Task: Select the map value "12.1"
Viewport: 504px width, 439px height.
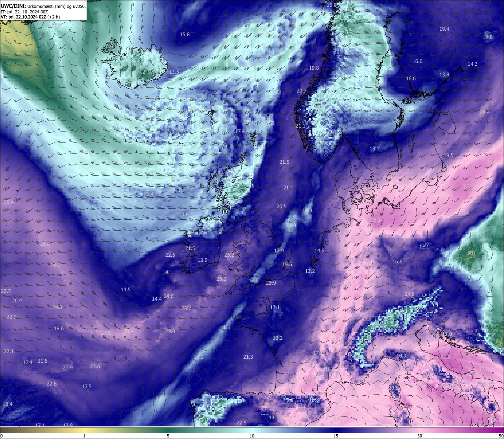Action: tap(424, 246)
